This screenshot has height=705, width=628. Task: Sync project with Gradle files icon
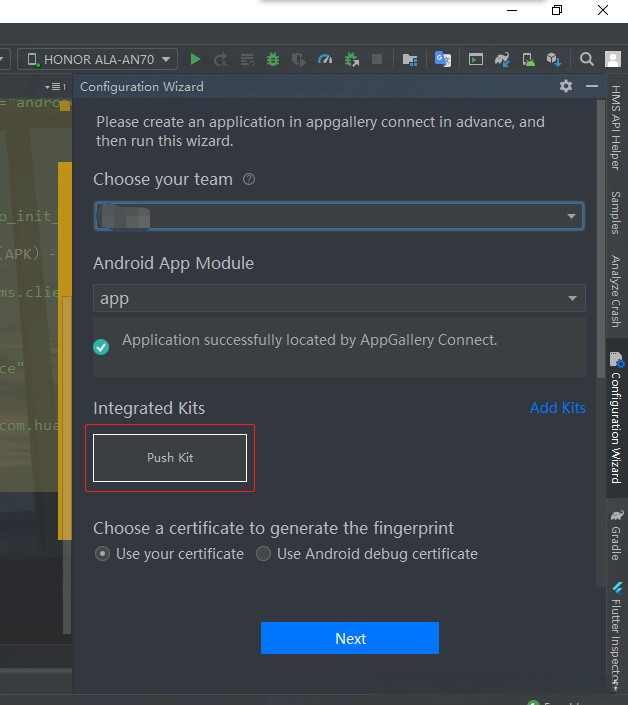click(502, 59)
